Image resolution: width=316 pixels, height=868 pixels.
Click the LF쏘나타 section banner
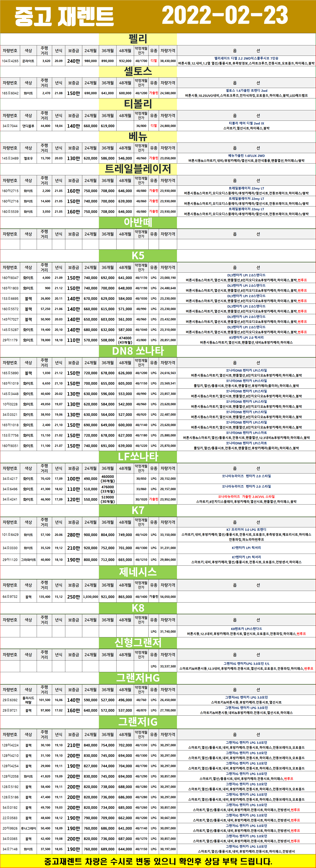coord(138,457)
